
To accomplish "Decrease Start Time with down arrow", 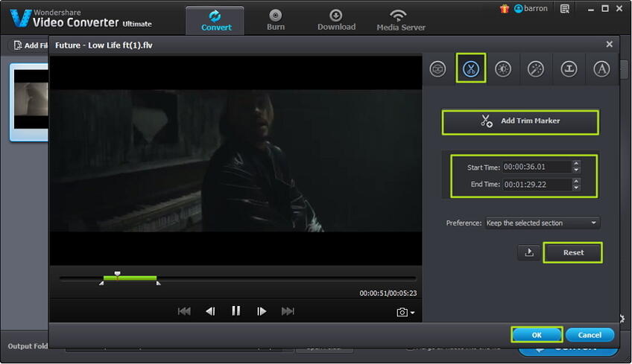I will tap(576, 170).
